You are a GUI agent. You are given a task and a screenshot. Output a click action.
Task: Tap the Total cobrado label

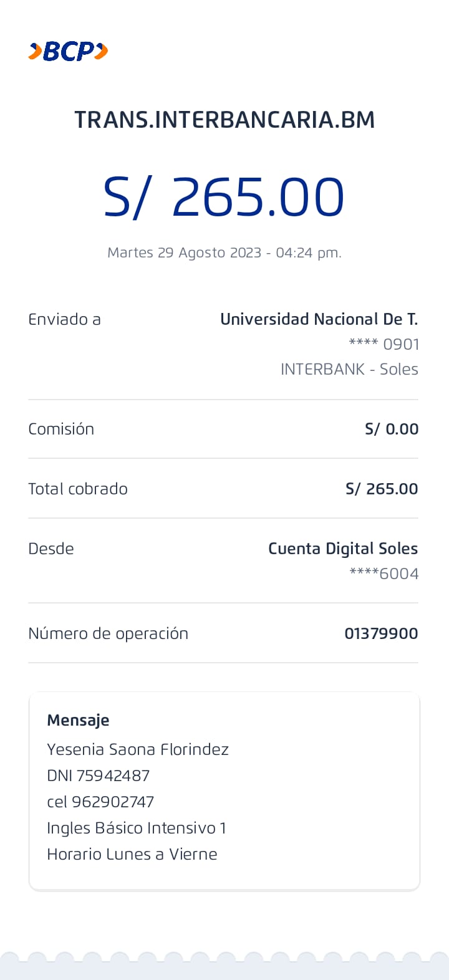[x=78, y=489]
